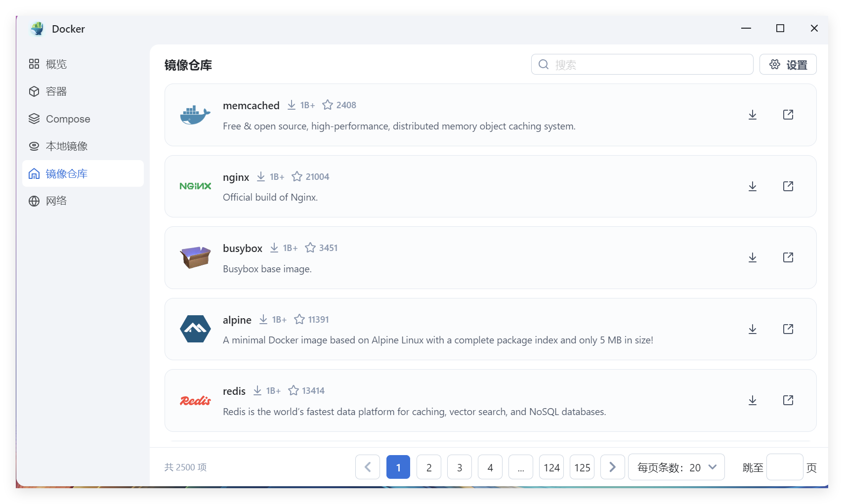The image size is (844, 504).
Task: Click the memcached whale logo
Action: (195, 115)
